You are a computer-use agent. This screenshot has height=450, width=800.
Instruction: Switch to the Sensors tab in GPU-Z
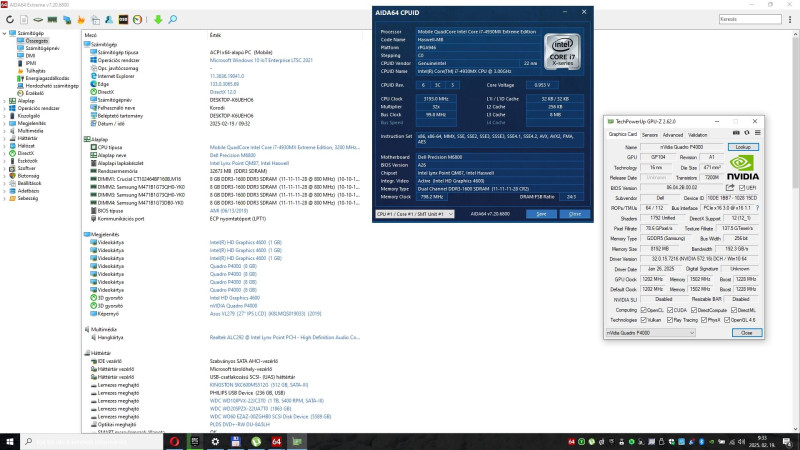pos(649,135)
